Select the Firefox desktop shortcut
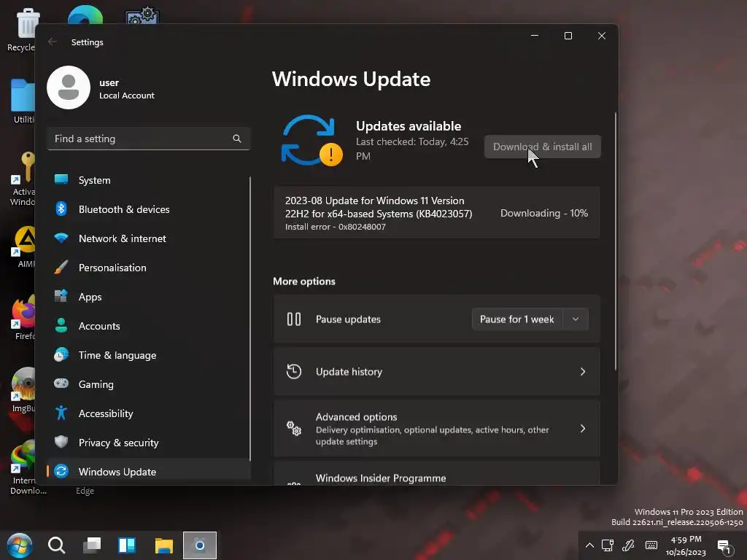 tap(24, 318)
